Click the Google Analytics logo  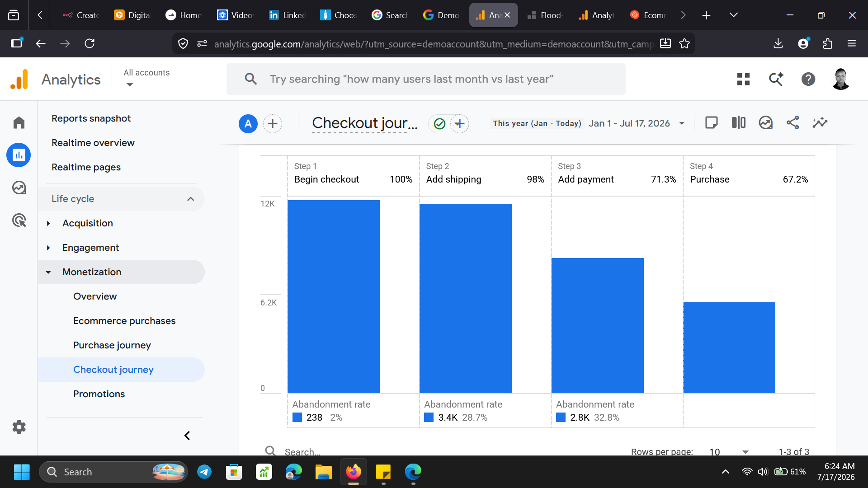(x=19, y=80)
